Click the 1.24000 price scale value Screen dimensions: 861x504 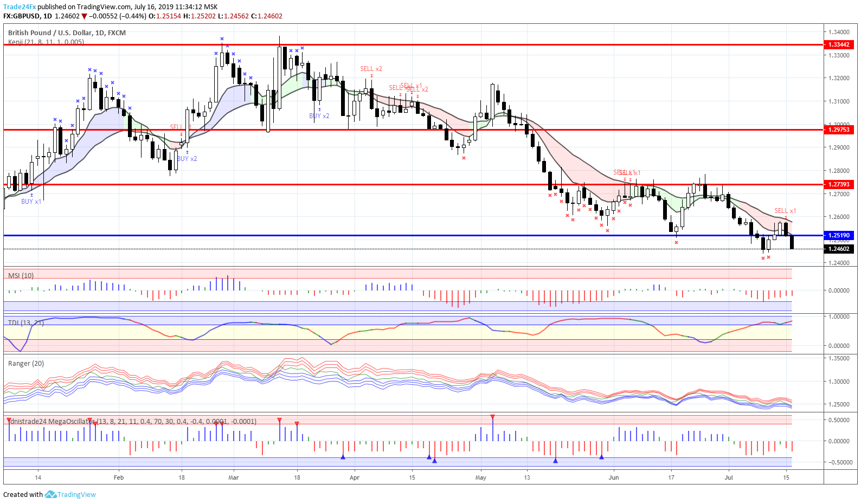coord(839,263)
